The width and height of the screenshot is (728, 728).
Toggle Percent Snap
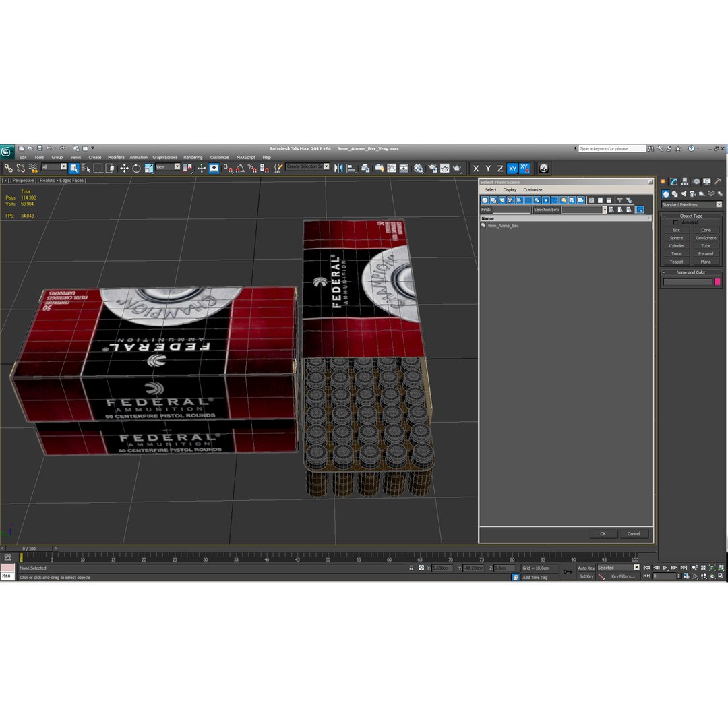pyautogui.click(x=252, y=168)
